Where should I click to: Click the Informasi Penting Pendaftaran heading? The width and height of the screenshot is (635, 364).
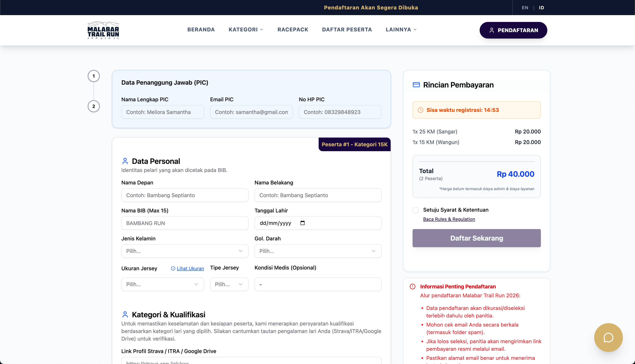pos(458,287)
